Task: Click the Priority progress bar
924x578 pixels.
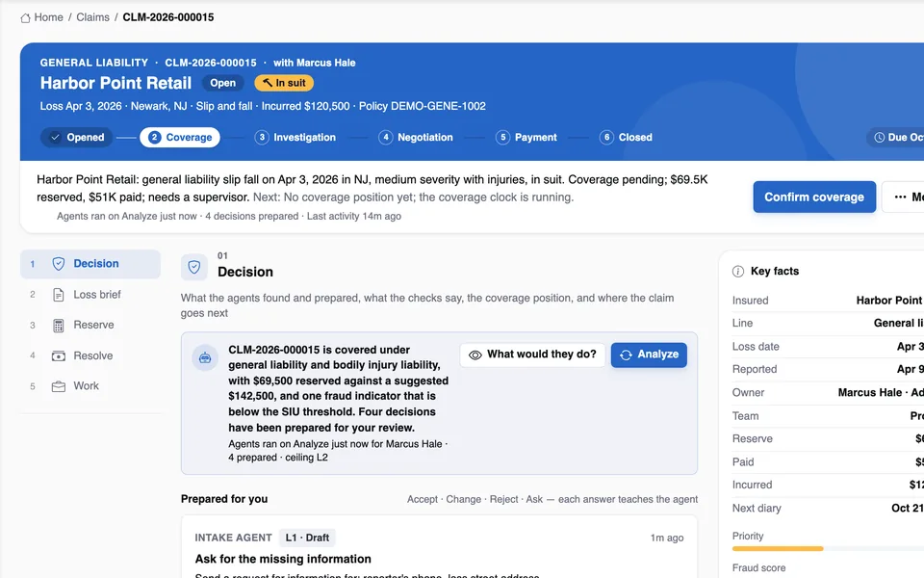Action: point(828,548)
